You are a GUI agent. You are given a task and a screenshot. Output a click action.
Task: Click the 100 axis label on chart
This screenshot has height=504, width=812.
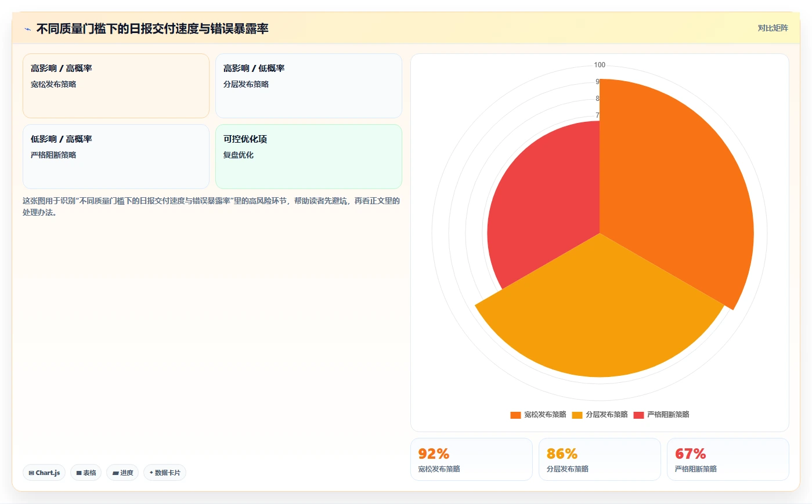(x=600, y=65)
